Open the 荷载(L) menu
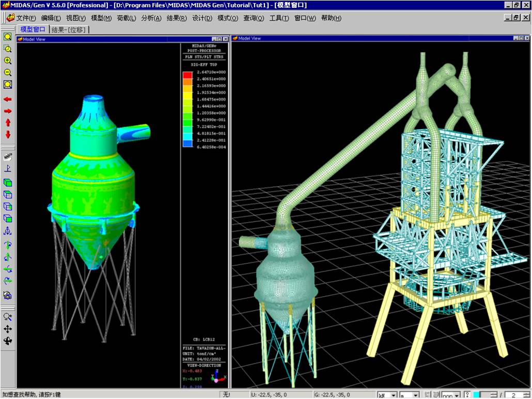The height and width of the screenshot is (399, 532). (x=126, y=18)
